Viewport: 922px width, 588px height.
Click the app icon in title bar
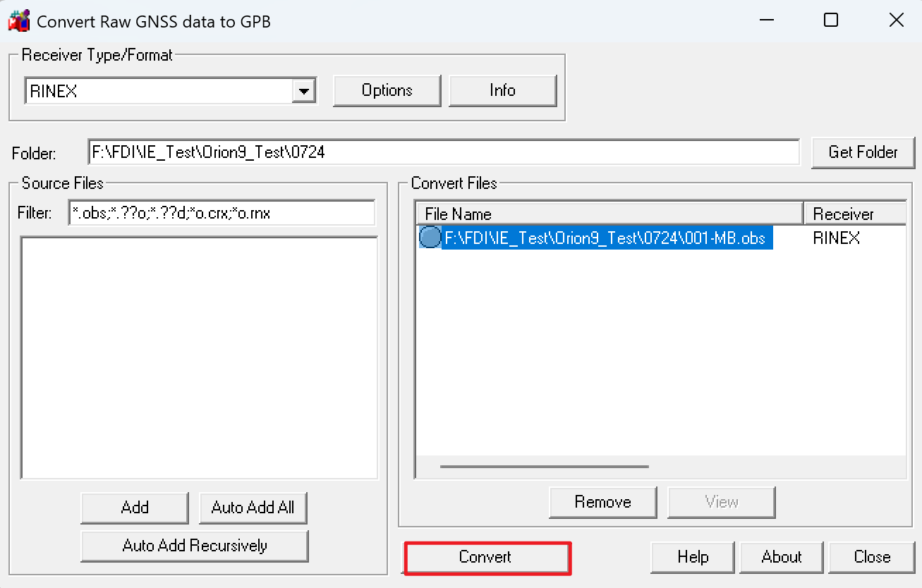click(18, 20)
